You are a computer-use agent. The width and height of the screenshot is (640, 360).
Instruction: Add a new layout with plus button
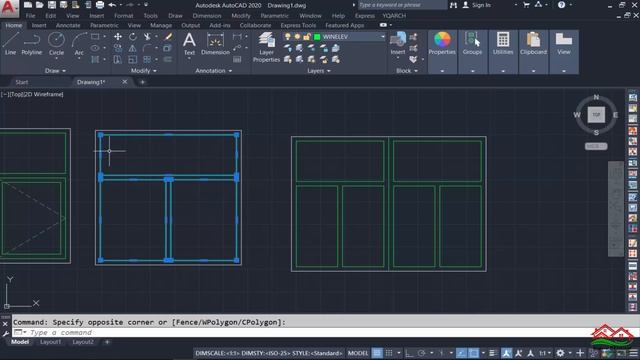(x=107, y=342)
